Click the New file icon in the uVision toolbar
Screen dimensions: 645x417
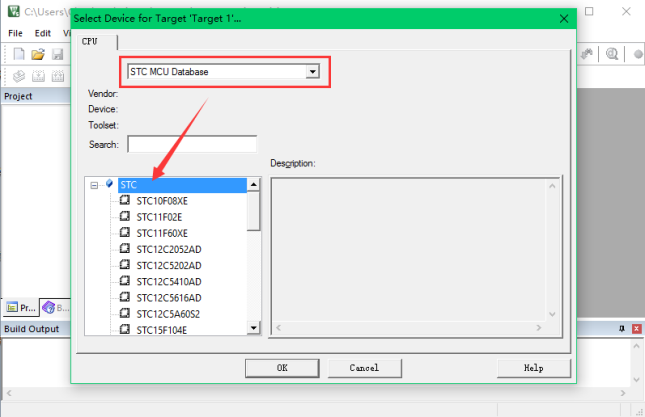click(x=19, y=54)
